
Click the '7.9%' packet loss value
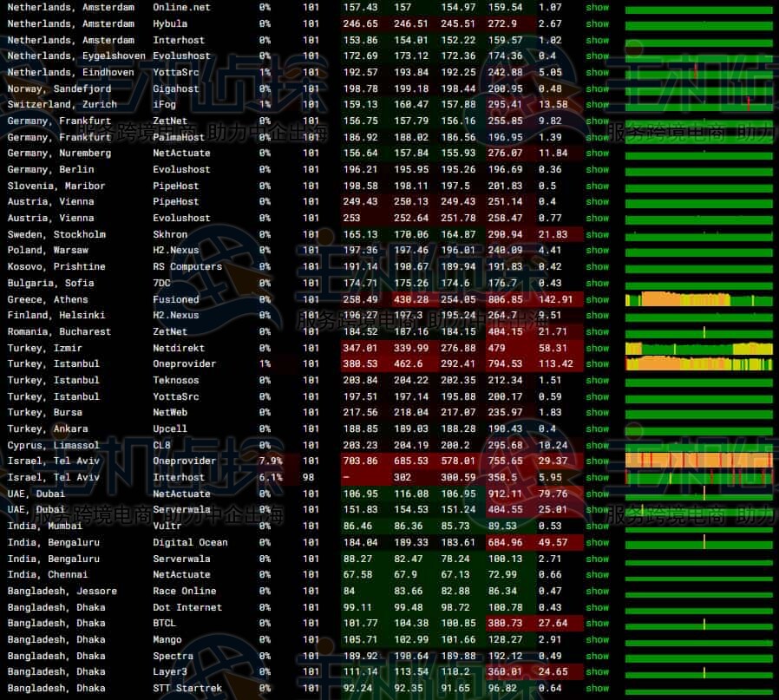pyautogui.click(x=271, y=461)
